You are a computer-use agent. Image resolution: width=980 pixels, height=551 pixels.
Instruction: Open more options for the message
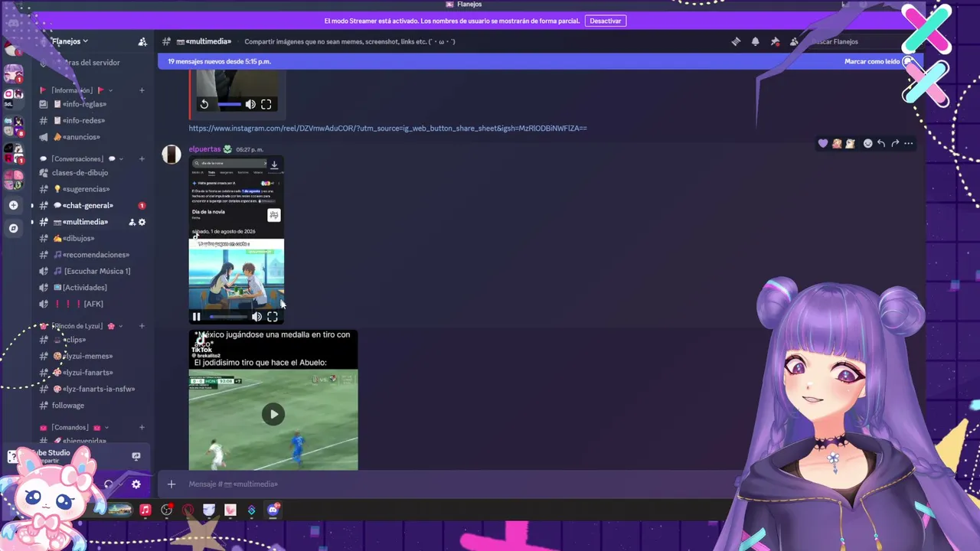(909, 143)
